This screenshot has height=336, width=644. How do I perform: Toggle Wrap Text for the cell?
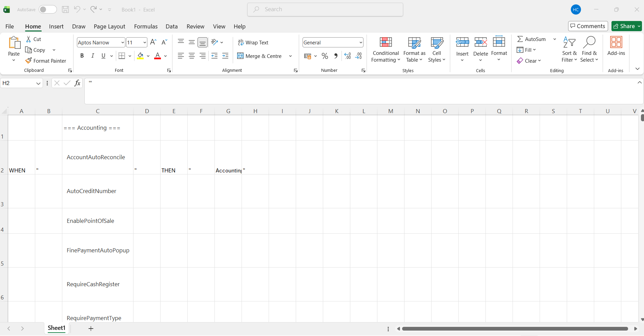coord(253,42)
